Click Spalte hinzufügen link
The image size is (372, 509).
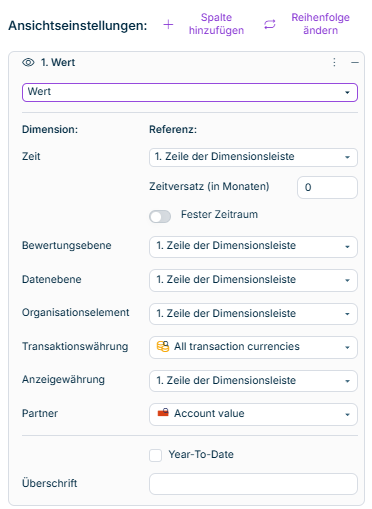coord(216,24)
